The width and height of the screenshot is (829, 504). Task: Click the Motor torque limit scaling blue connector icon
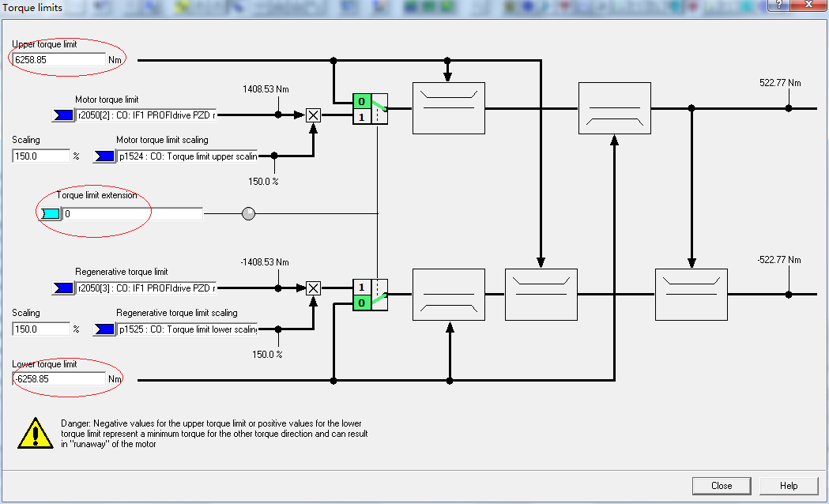(104, 156)
